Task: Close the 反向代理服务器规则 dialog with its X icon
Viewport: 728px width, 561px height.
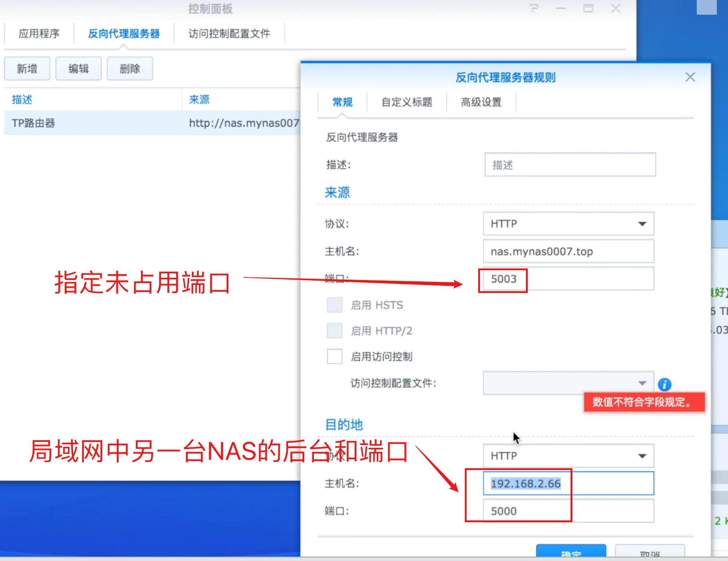Action: click(690, 77)
